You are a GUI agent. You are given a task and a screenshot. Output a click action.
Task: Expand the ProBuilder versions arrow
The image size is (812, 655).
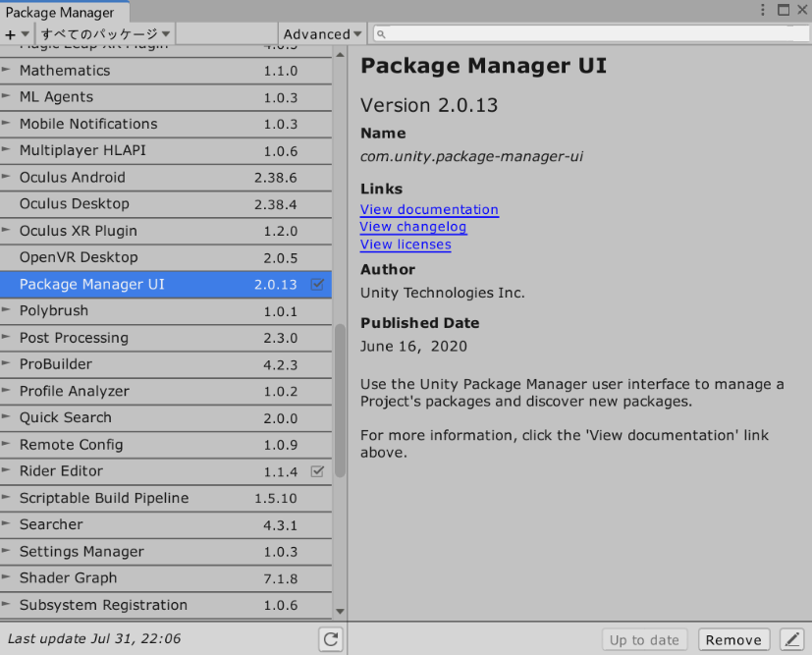[6, 363]
